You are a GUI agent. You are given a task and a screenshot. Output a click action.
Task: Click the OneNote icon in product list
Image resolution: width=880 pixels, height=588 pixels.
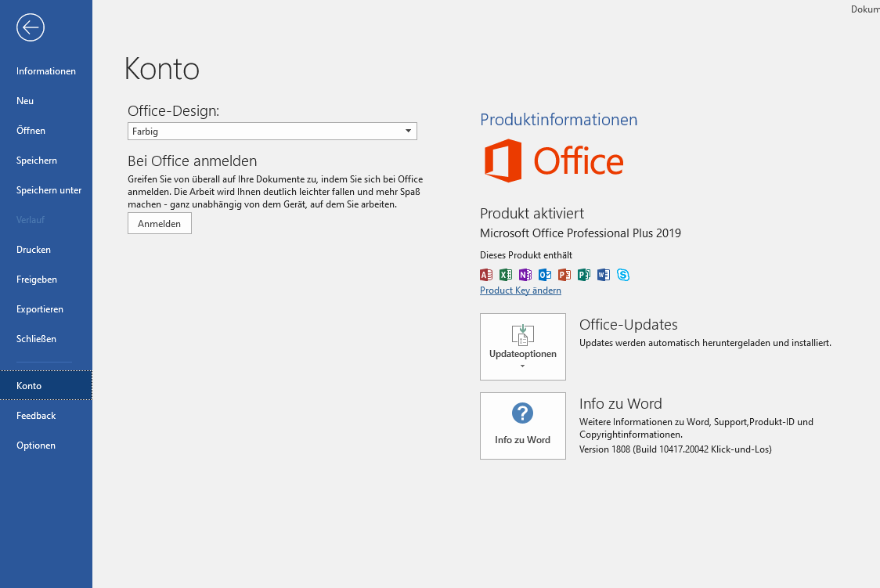525,275
